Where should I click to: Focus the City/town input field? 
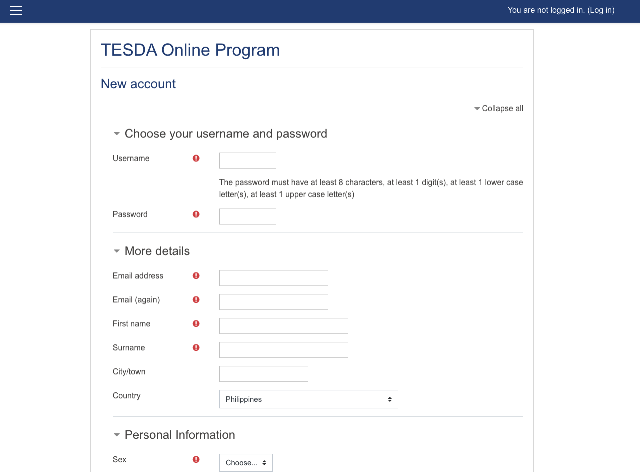[263, 374]
